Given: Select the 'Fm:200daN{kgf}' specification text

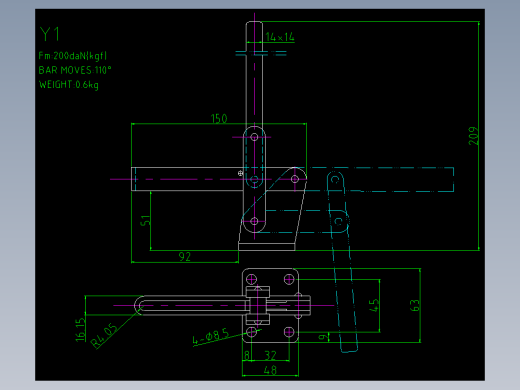Looking at the screenshot, I should click(73, 56).
